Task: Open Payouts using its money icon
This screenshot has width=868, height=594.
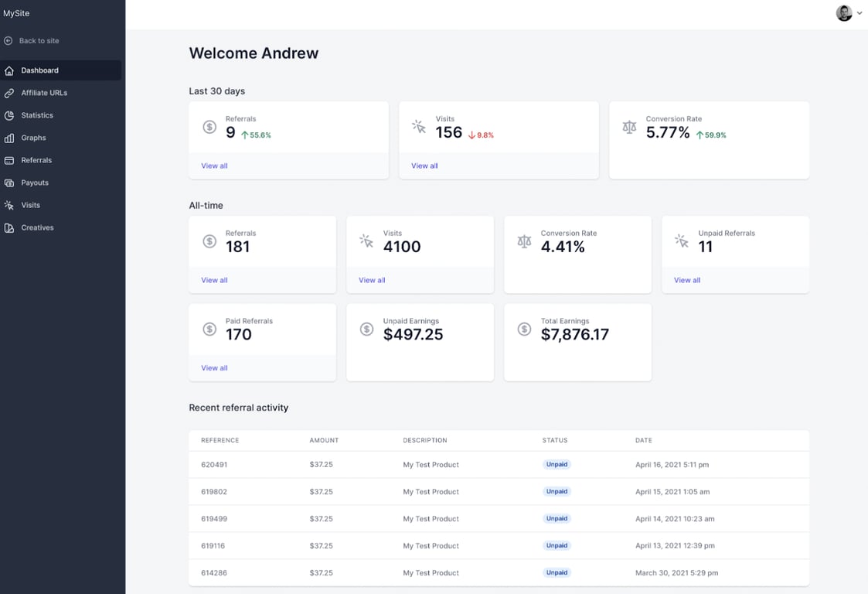Action: click(9, 183)
